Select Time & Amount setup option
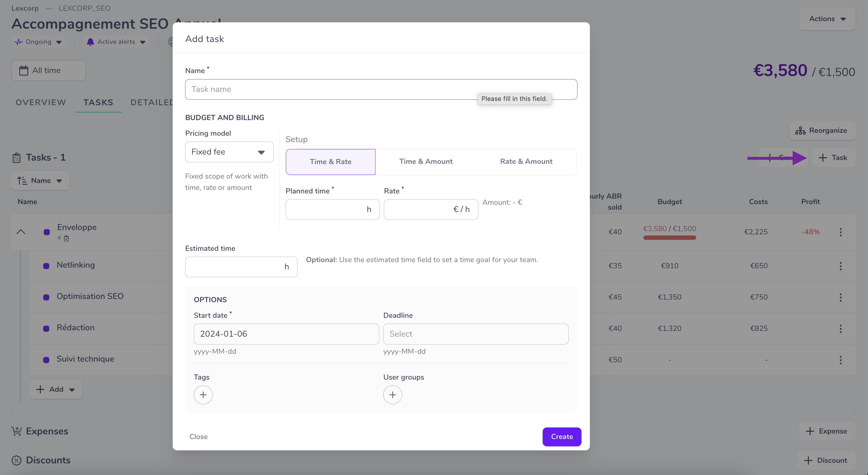The width and height of the screenshot is (868, 475). coord(426,162)
